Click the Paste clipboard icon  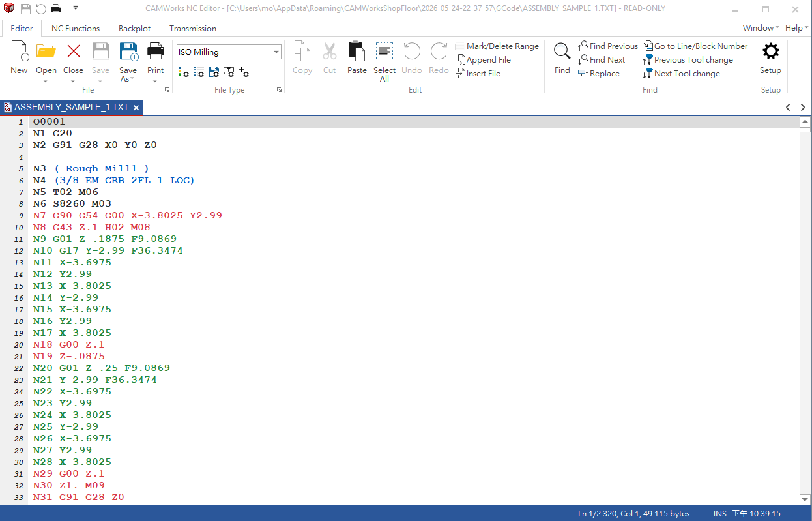point(356,52)
